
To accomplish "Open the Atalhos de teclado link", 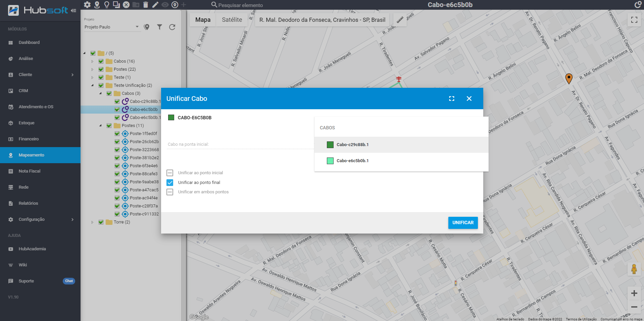I will [510, 319].
